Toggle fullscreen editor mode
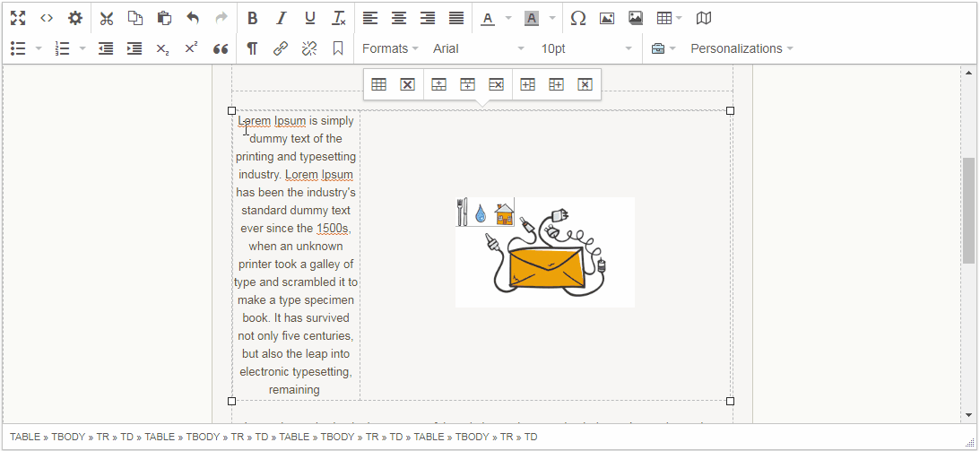980x451 pixels. (18, 18)
